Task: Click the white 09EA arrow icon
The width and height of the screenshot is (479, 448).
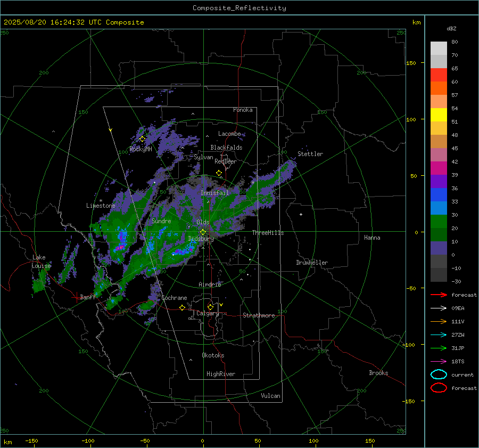Action: click(x=439, y=308)
